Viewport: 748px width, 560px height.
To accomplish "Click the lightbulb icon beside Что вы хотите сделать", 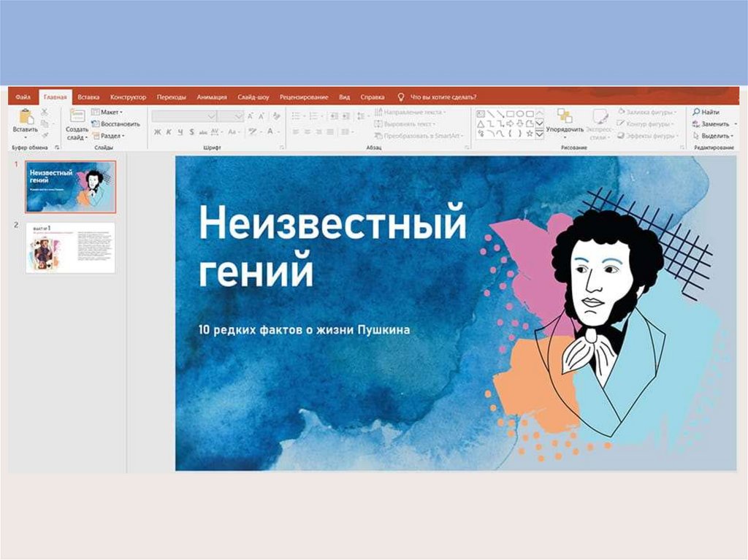I will pyautogui.click(x=401, y=97).
